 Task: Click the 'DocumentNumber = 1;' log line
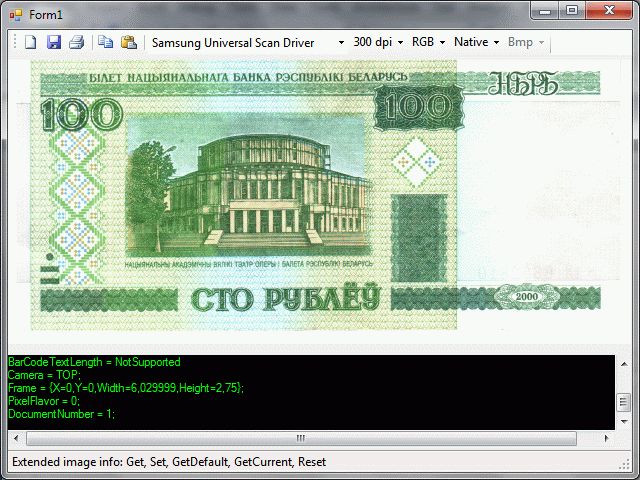point(62,414)
